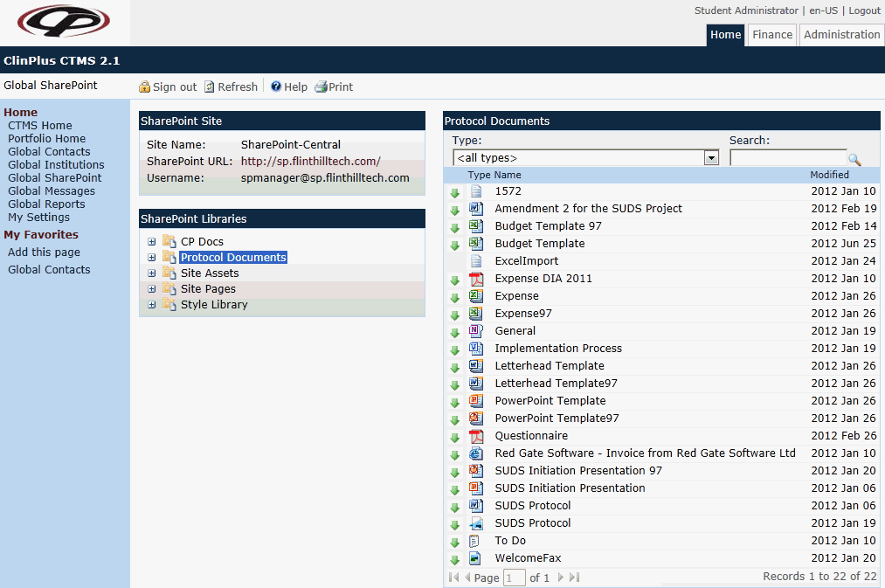This screenshot has width=885, height=588.
Task: Go to Global Reports in sidebar
Action: point(46,204)
